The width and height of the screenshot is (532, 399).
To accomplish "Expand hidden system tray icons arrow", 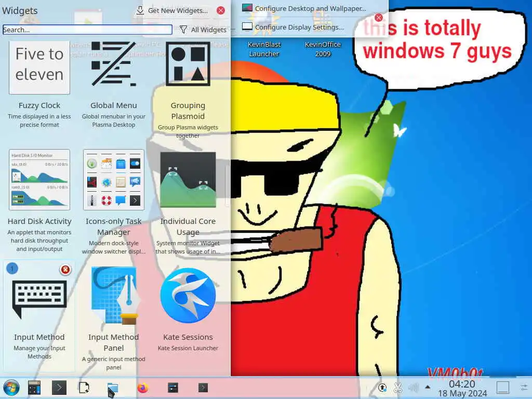I will click(x=428, y=387).
